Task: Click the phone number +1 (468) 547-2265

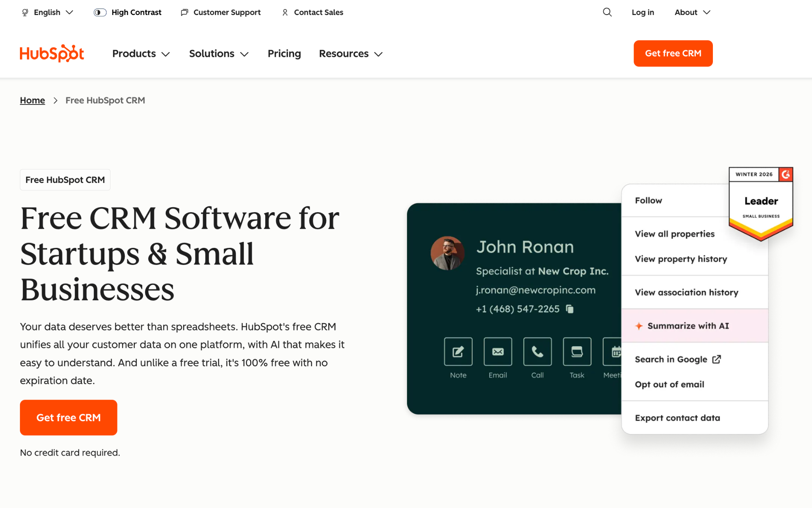Action: tap(518, 309)
